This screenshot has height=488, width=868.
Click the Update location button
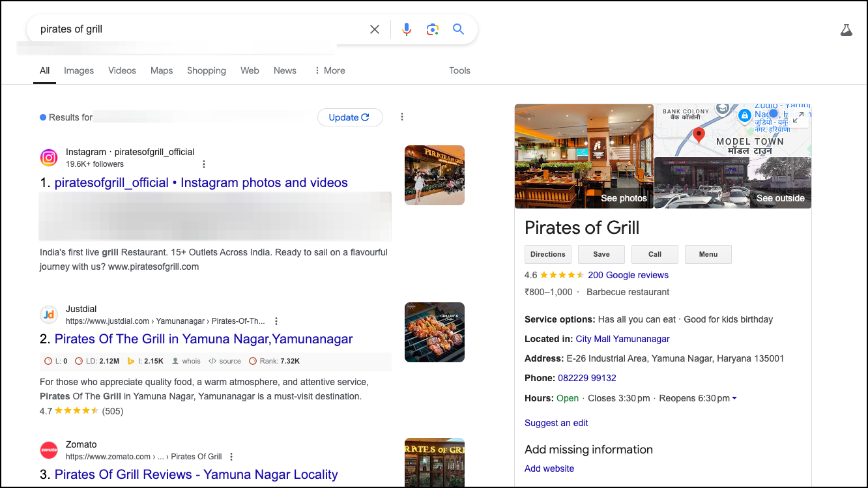350,117
